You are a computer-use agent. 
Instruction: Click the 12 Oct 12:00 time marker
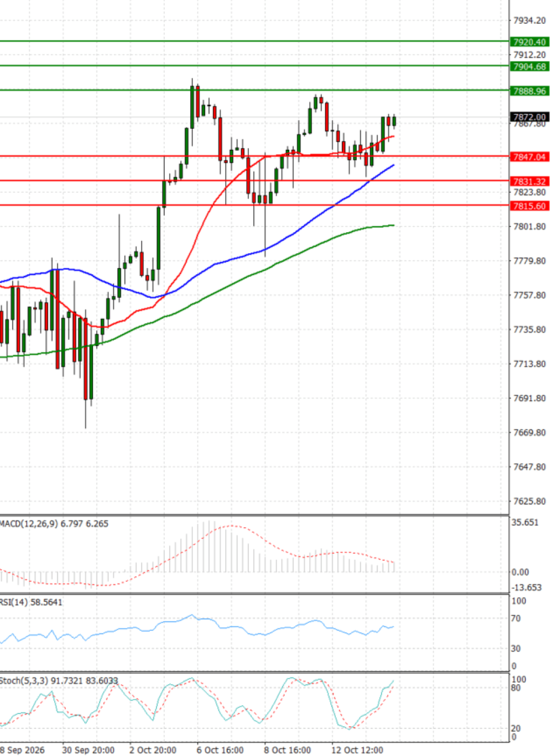[357, 750]
